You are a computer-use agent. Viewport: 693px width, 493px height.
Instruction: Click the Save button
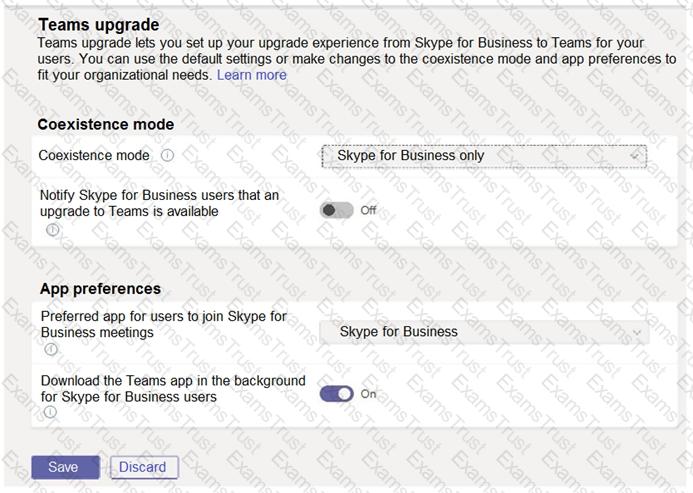pos(65,467)
